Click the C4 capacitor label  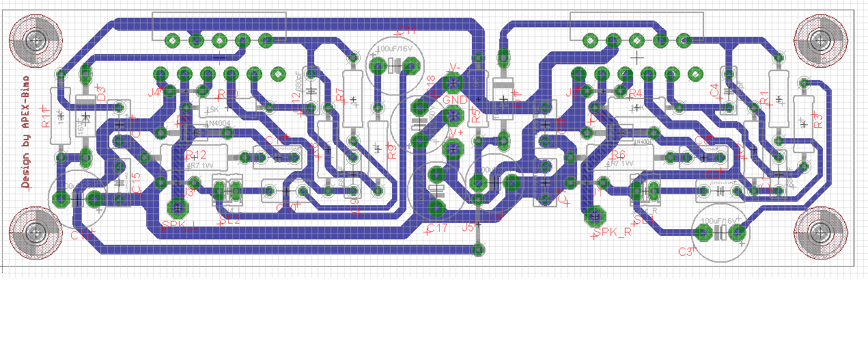tap(714, 90)
